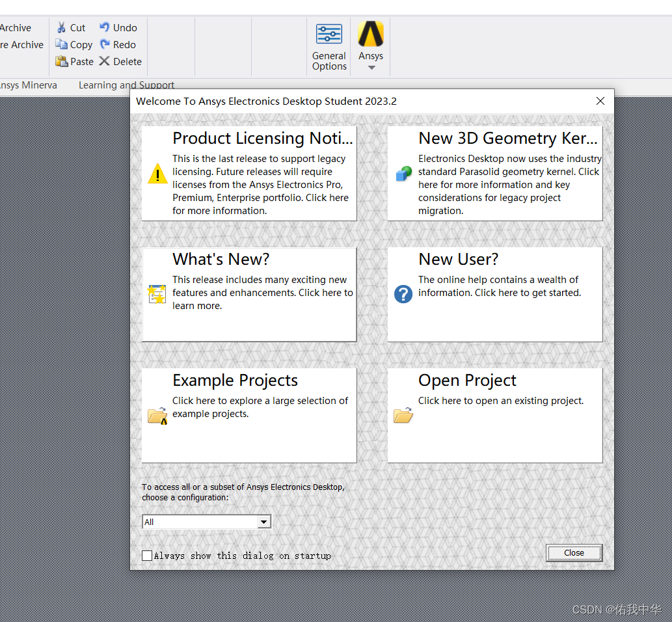Click the Open Project card heading

point(468,380)
